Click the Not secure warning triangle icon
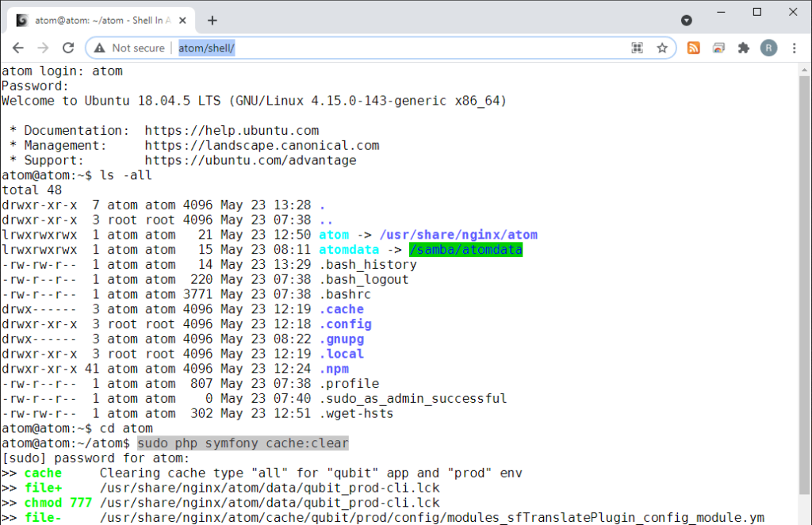Viewport: 812px width, 525px height. click(x=99, y=48)
